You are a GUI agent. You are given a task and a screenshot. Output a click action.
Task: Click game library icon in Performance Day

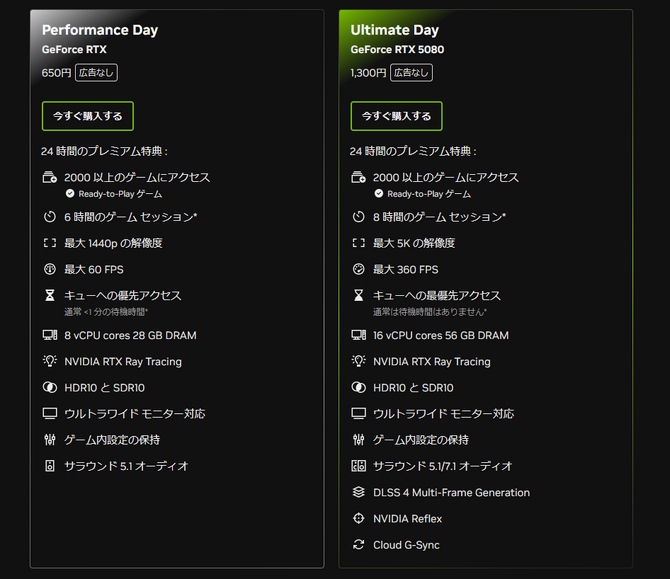click(50, 177)
